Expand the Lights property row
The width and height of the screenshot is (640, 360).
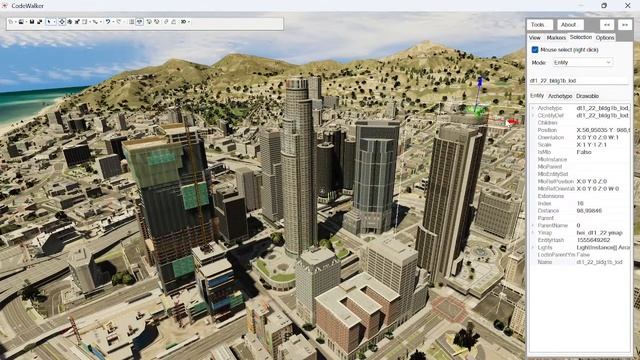click(533, 247)
